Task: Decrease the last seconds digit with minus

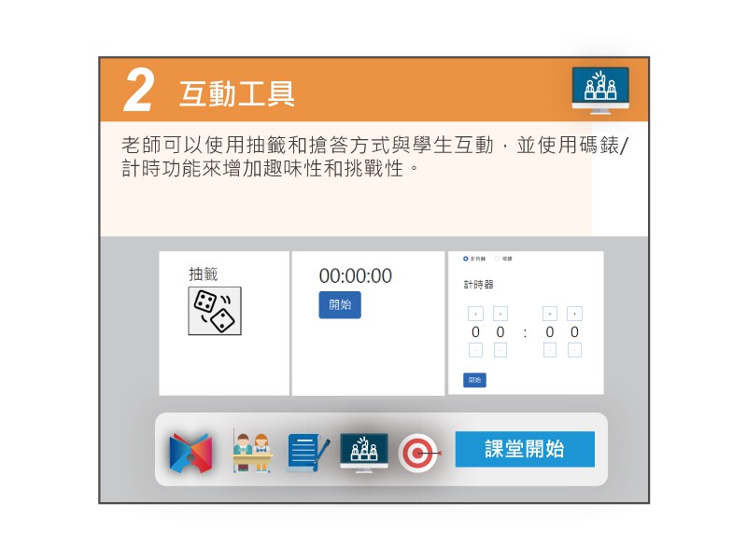Action: coord(574,350)
